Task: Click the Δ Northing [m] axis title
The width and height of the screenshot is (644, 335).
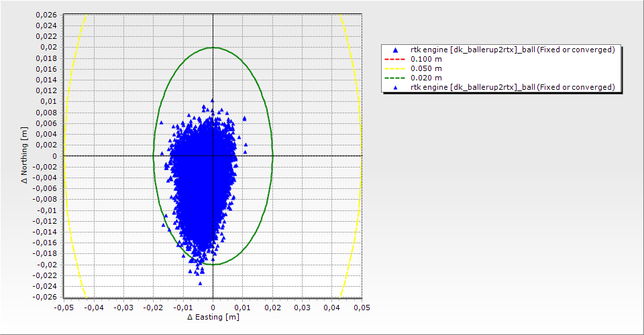Action: coord(25,155)
